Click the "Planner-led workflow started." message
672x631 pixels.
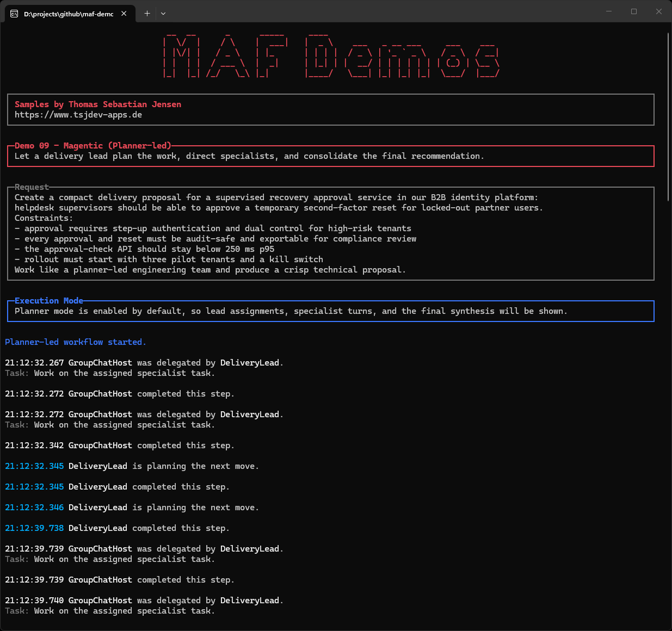tap(76, 342)
